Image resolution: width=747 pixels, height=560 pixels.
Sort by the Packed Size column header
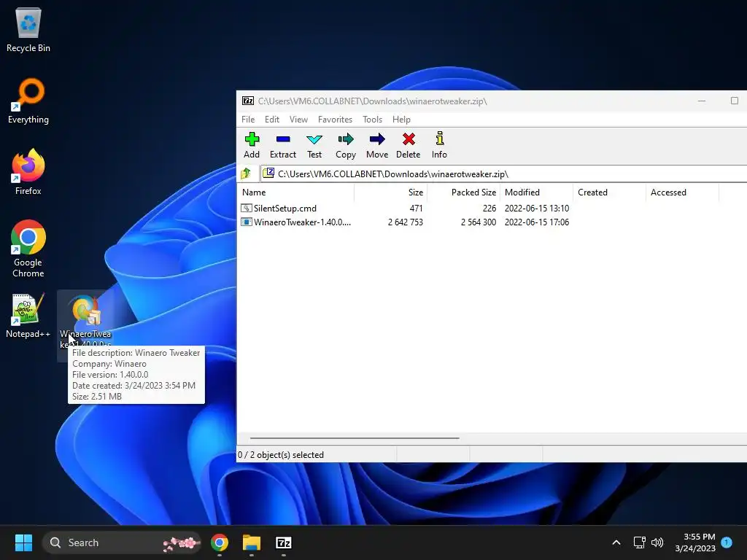click(x=463, y=192)
